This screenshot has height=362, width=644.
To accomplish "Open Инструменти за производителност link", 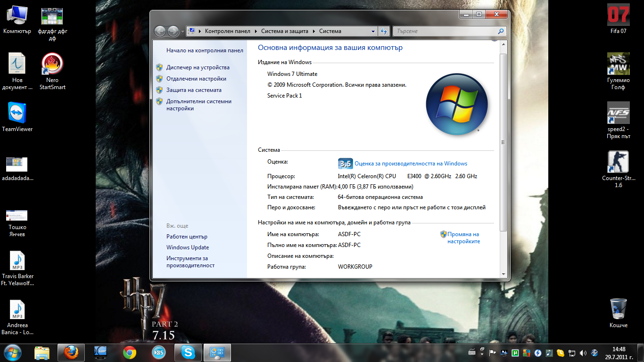I will click(x=190, y=262).
